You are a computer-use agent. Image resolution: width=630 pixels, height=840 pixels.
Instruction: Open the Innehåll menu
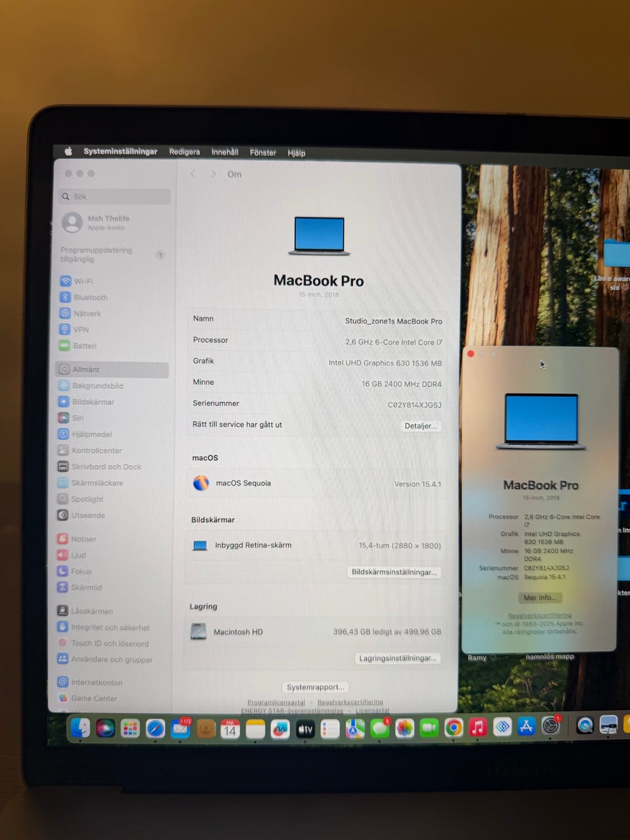click(224, 152)
